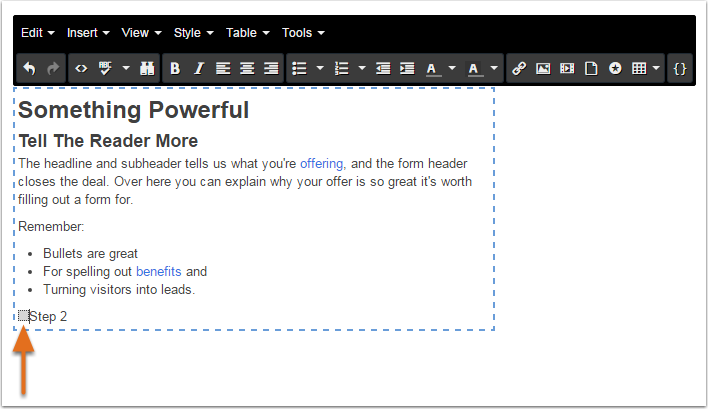Click the 'Something Powerful' headline
708x409 pixels.
click(x=134, y=110)
